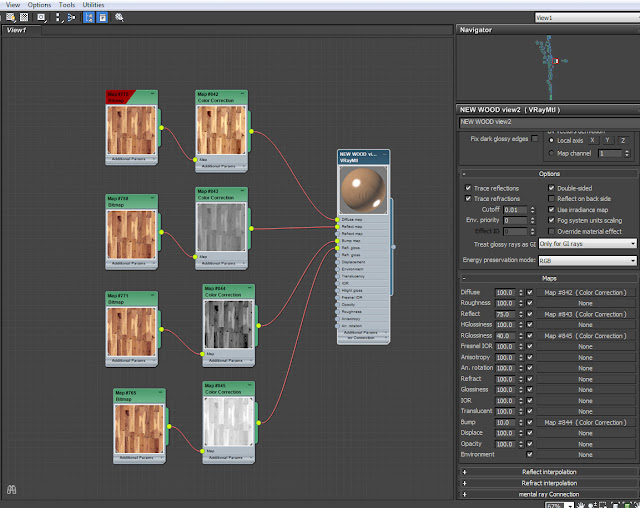Collapse the Map #765 Bitmap node
This screenshot has width=640, height=508.
tap(160, 392)
